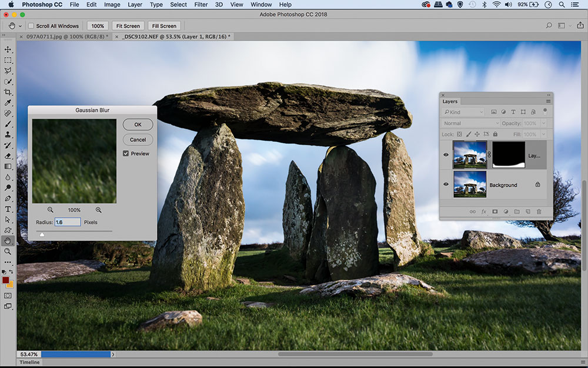Collapse the Layers panel with double arrows

549,95
